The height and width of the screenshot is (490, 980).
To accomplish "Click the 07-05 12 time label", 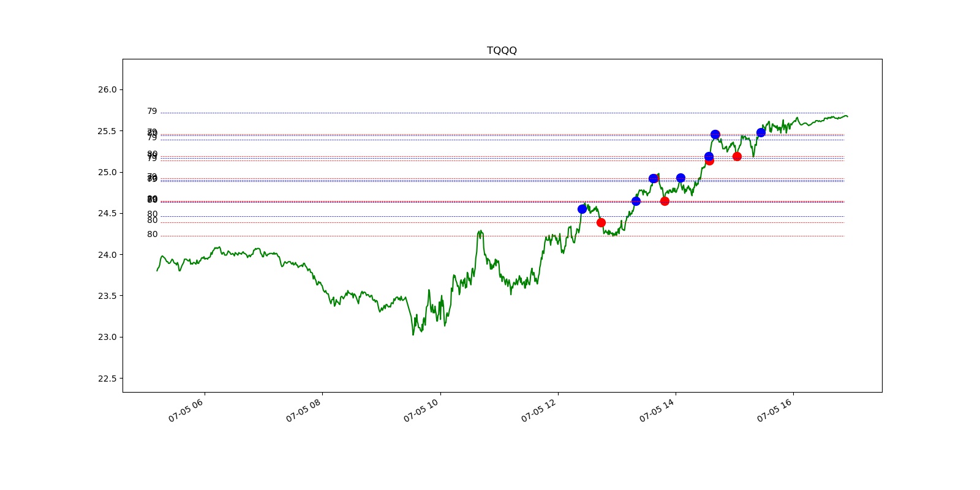I will 538,410.
